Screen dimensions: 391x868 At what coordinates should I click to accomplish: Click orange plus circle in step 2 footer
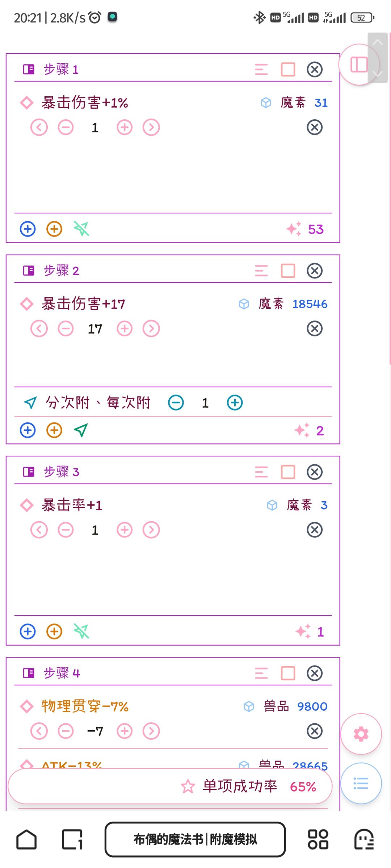[x=54, y=430]
